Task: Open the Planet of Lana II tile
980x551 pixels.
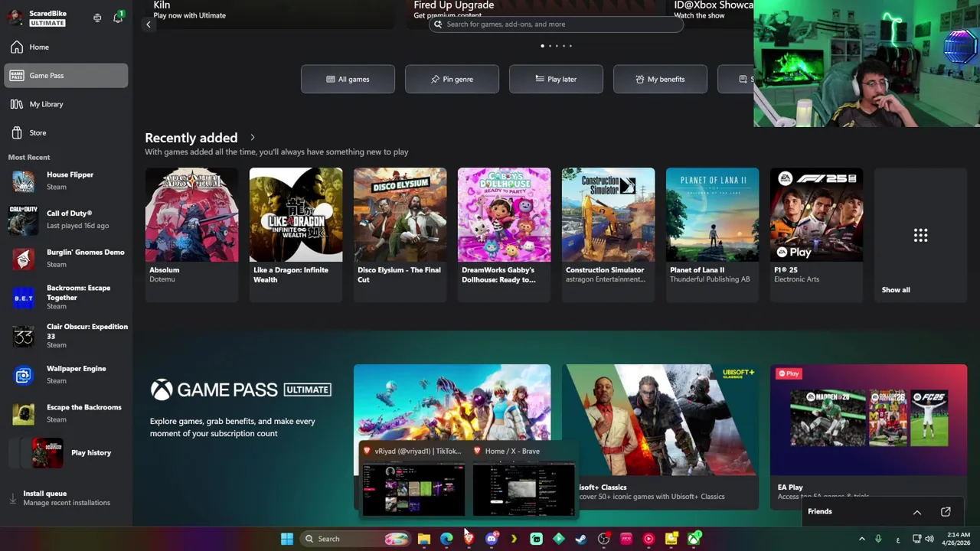Action: pyautogui.click(x=712, y=234)
